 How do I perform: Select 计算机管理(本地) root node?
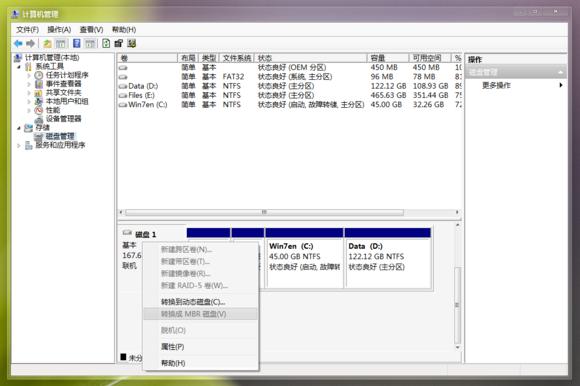[x=52, y=58]
